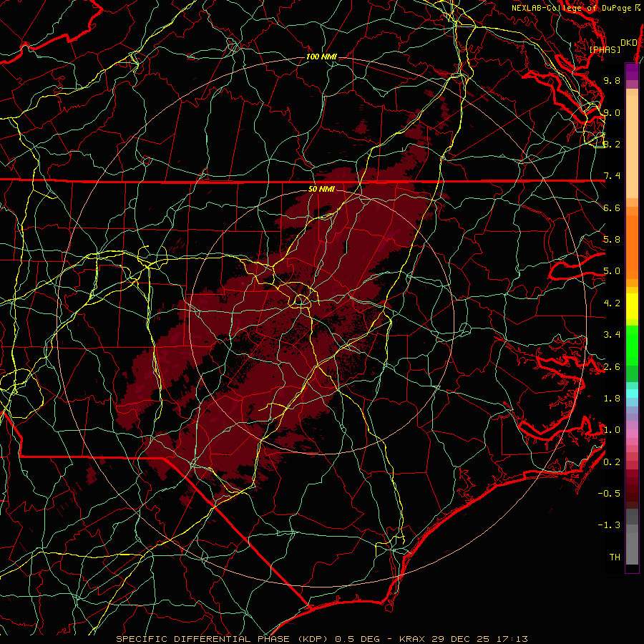The image size is (644, 644).
Task: Click the 9.8 legend value
Action: 612,80
